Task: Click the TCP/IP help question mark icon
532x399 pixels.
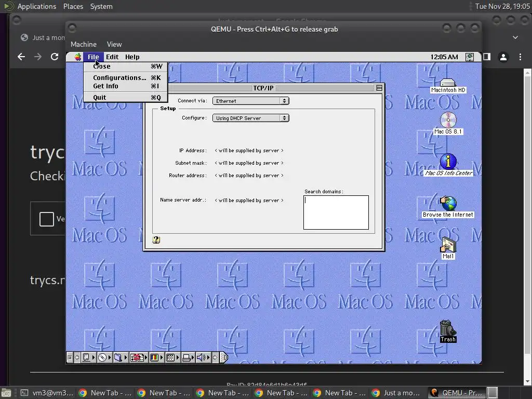Action: (x=156, y=240)
